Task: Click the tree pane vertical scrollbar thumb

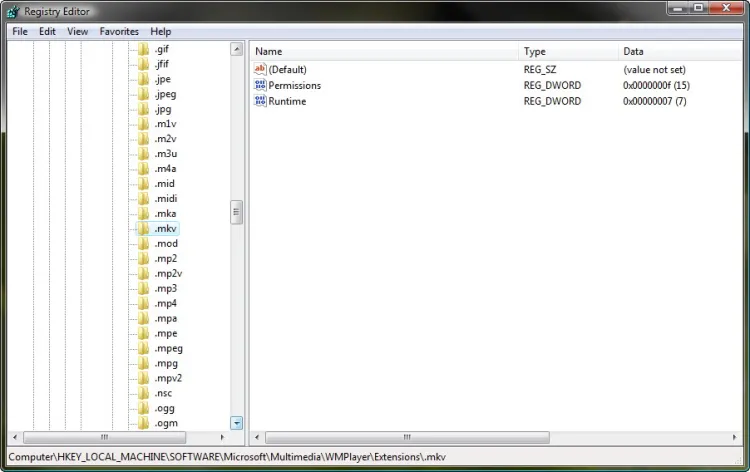Action: tap(237, 212)
